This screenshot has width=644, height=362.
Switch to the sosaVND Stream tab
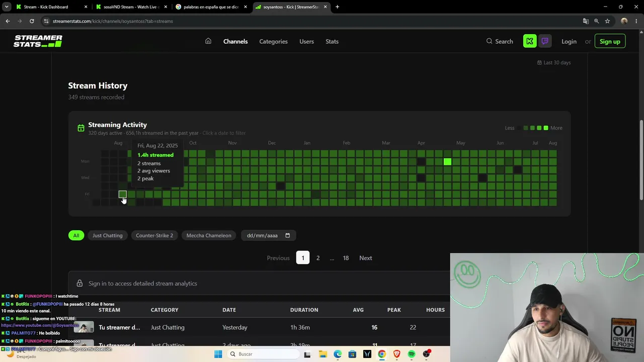pos(131,7)
